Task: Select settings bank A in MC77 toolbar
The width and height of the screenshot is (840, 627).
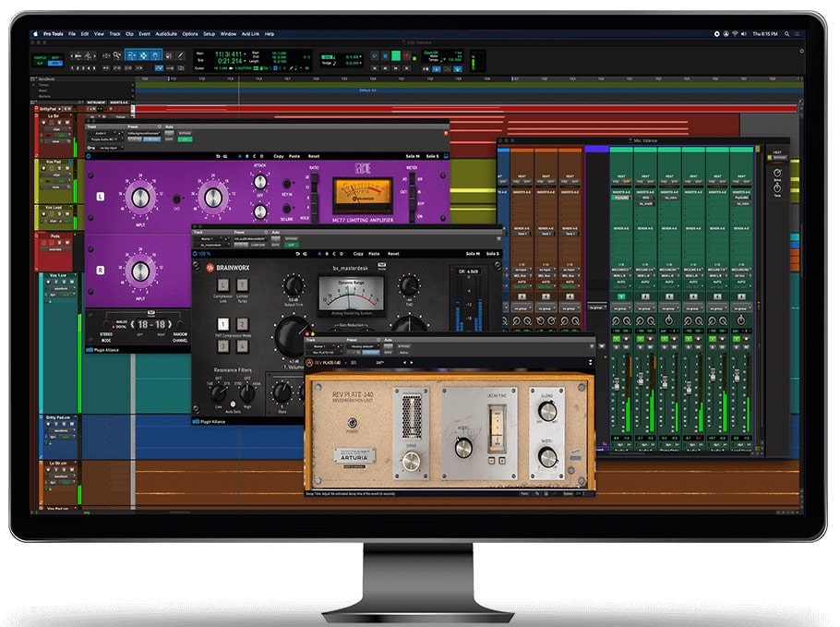Action: [240, 156]
